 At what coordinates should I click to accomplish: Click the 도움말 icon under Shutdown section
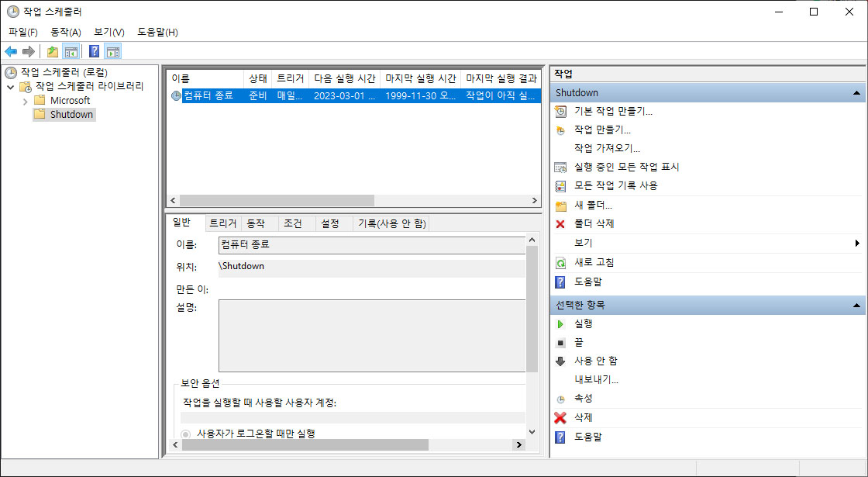coord(560,282)
